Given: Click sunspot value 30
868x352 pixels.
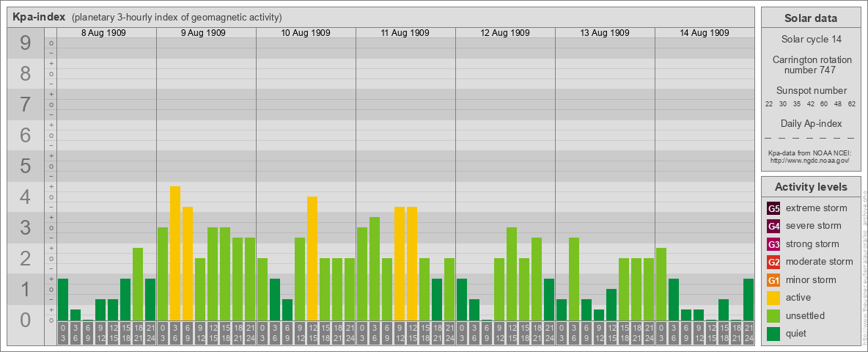Looking at the screenshot, I should pyautogui.click(x=783, y=104).
